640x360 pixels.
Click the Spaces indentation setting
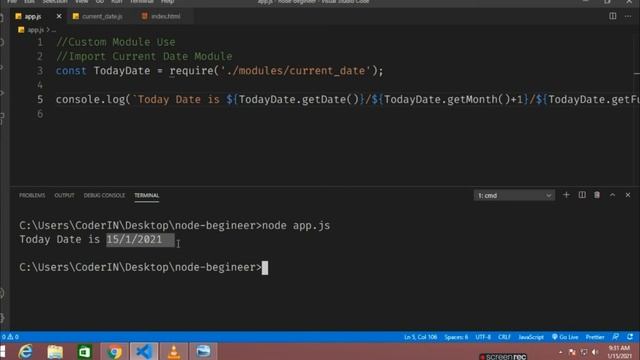(456, 337)
